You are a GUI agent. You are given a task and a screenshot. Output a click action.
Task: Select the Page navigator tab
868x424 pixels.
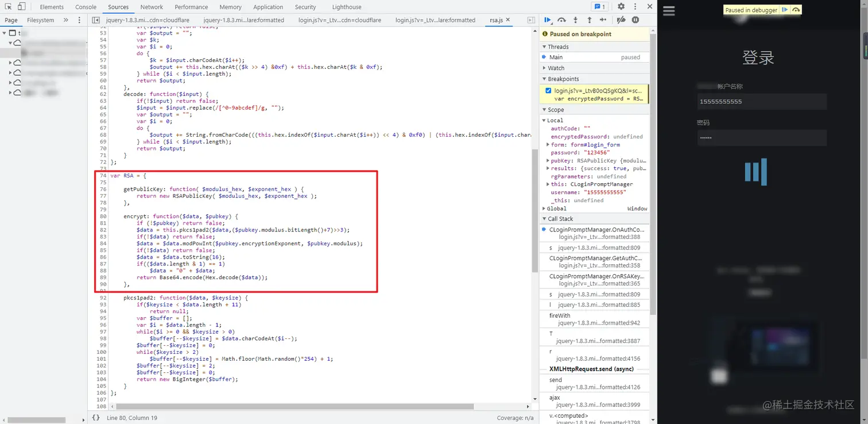point(11,20)
